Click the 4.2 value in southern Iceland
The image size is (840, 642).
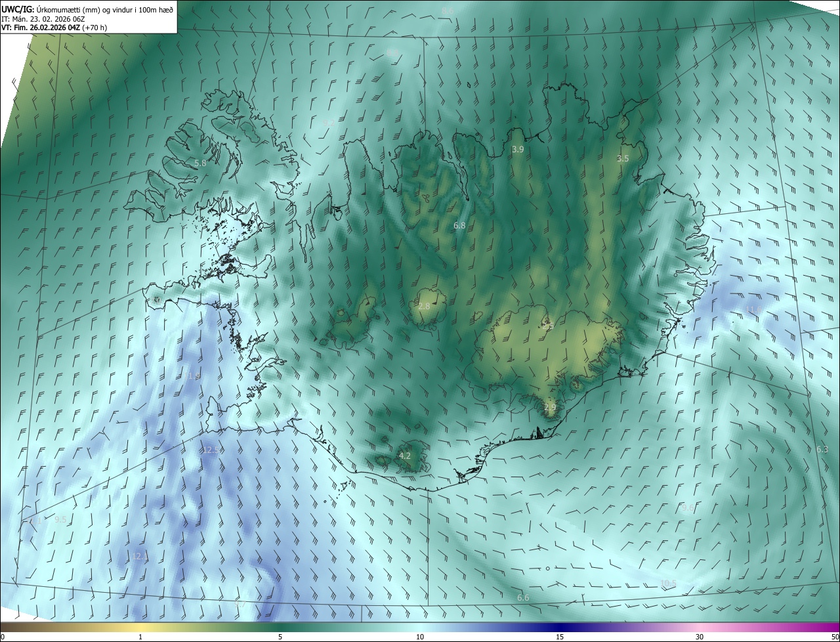click(x=405, y=456)
